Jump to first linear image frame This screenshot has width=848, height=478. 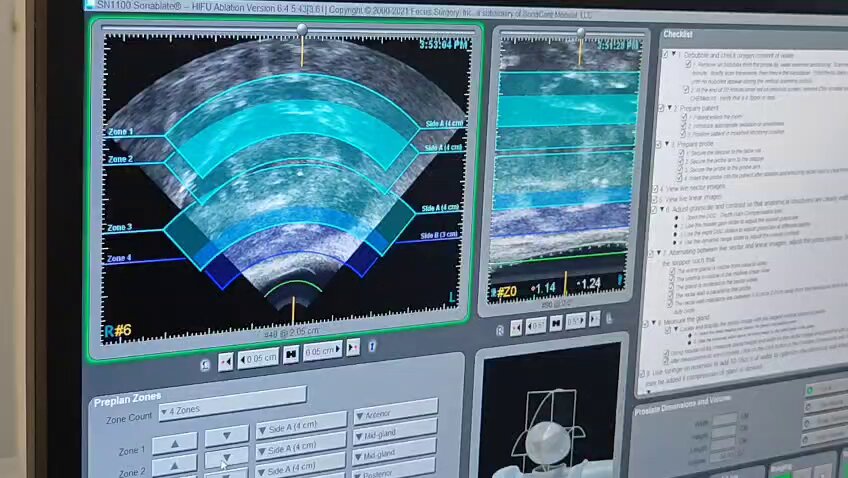tap(516, 327)
